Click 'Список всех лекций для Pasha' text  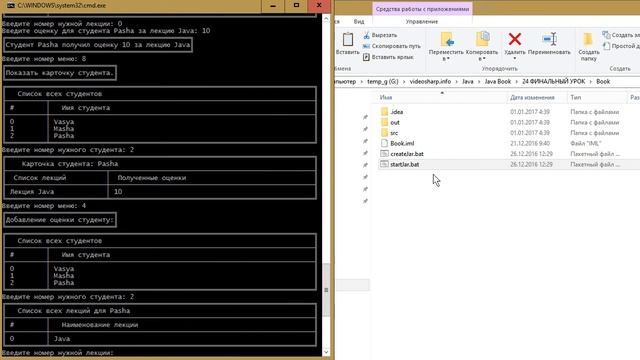73,311
